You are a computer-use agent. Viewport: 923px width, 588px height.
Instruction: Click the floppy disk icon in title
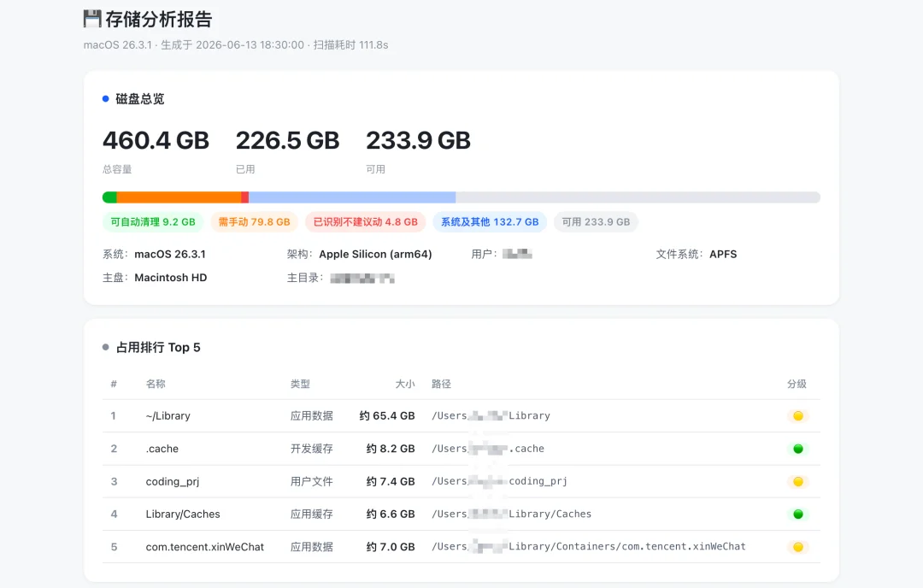[92, 19]
